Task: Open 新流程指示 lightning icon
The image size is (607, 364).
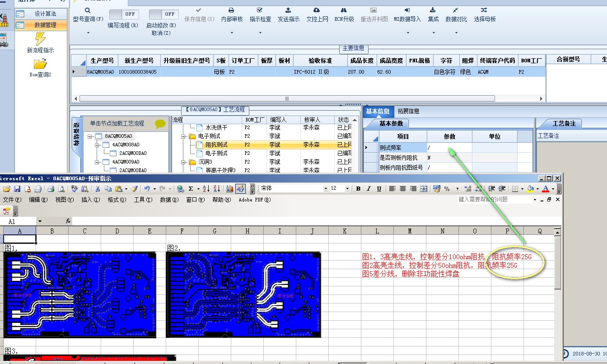Action: tap(40, 38)
